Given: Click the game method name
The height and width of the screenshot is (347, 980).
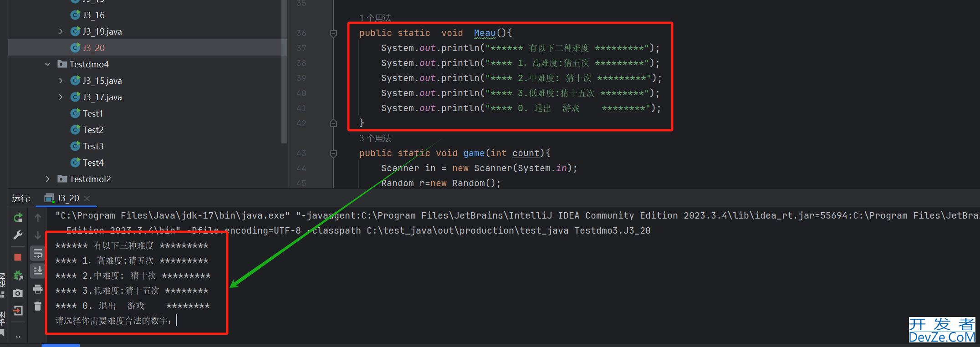Looking at the screenshot, I should click(x=474, y=153).
